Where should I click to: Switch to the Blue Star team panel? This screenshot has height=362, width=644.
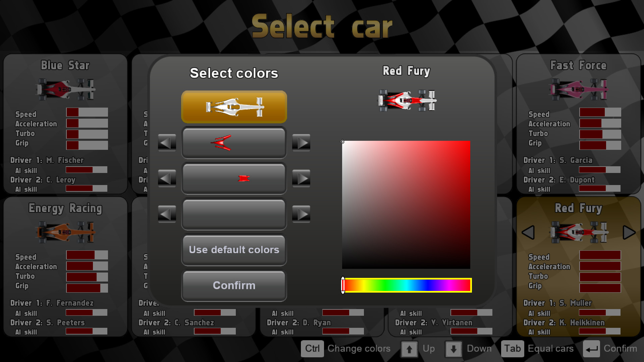click(x=65, y=65)
